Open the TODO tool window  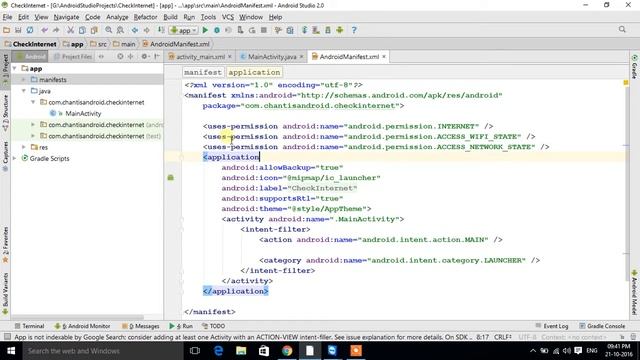[214, 326]
